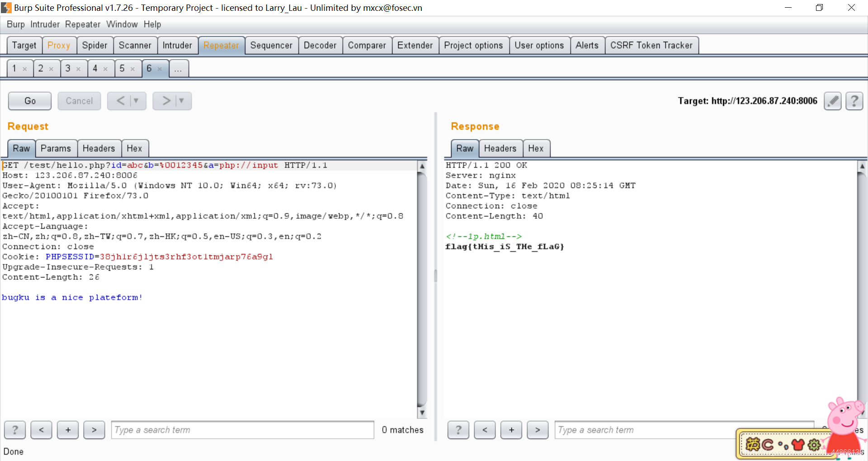Close Repeater tab 3

(78, 69)
